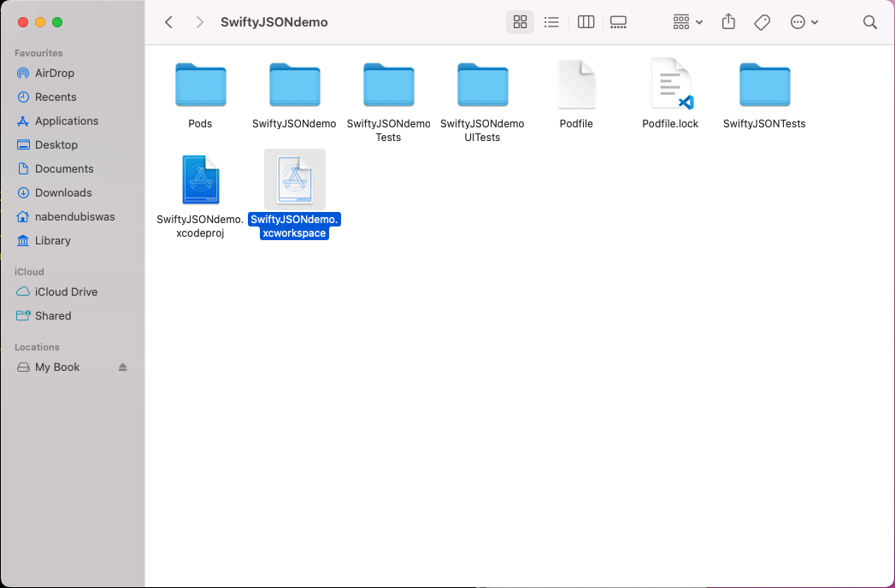Click the Favourites section header
This screenshot has height=588, width=895.
38,53
